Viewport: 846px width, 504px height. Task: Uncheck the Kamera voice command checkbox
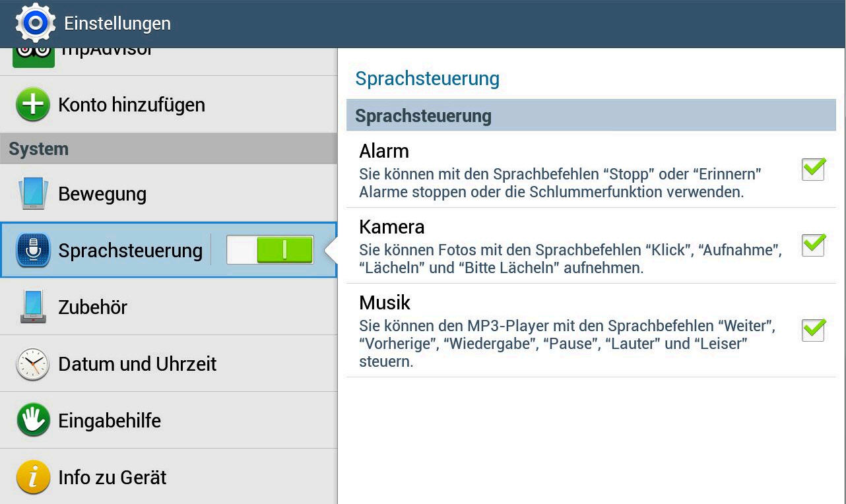[x=813, y=245]
